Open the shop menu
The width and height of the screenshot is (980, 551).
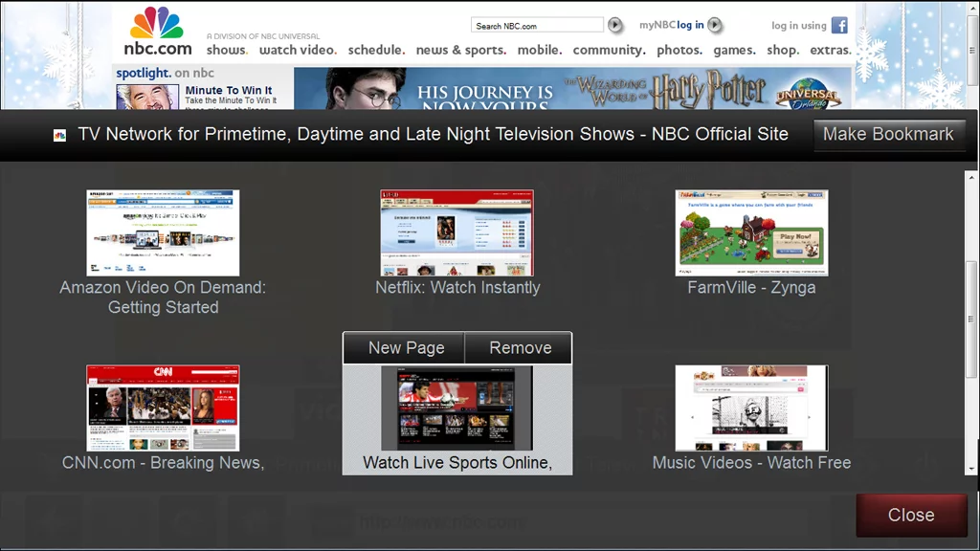[x=783, y=50]
